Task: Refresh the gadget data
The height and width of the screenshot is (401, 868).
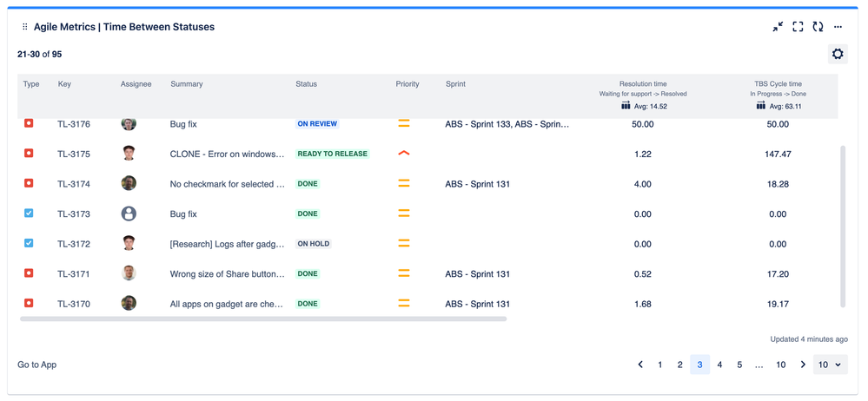Action: [x=818, y=27]
